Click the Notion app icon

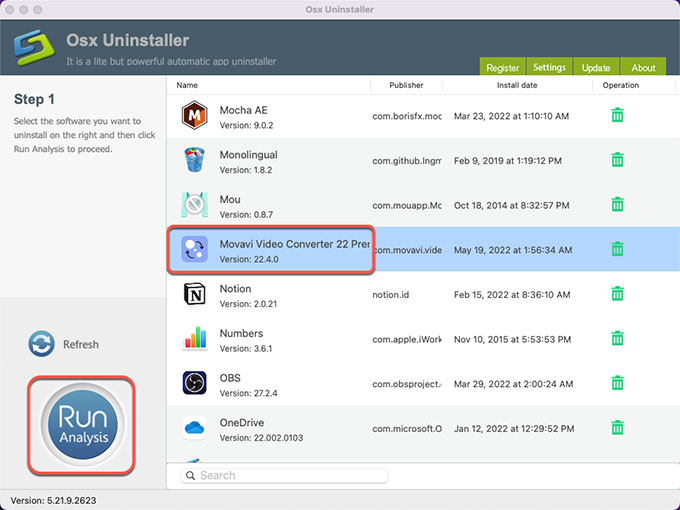tap(194, 294)
